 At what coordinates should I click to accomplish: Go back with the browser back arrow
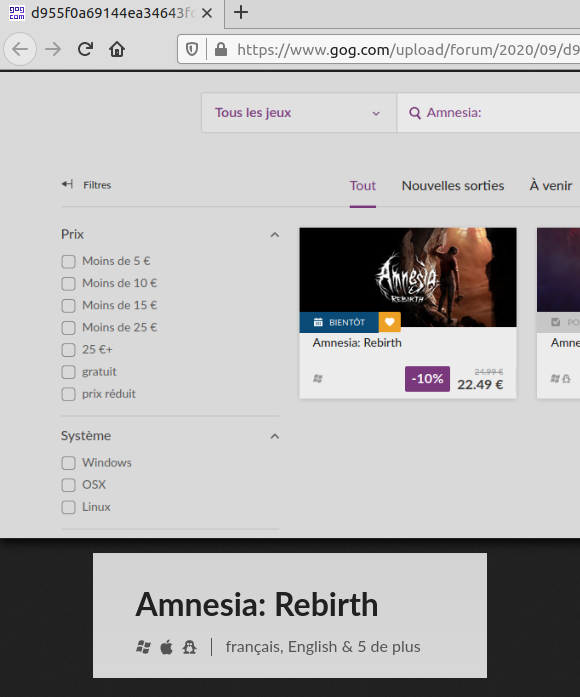point(20,49)
